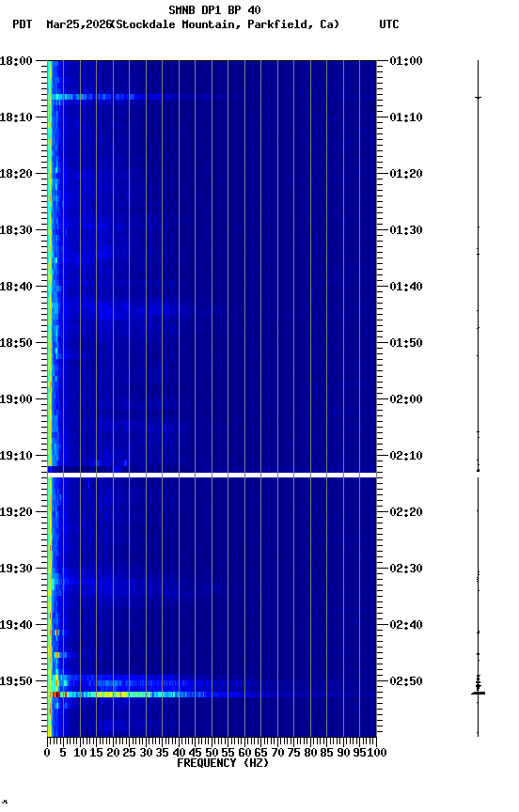
Task: Click the Mar25,2026 date text
Action: 78,24
